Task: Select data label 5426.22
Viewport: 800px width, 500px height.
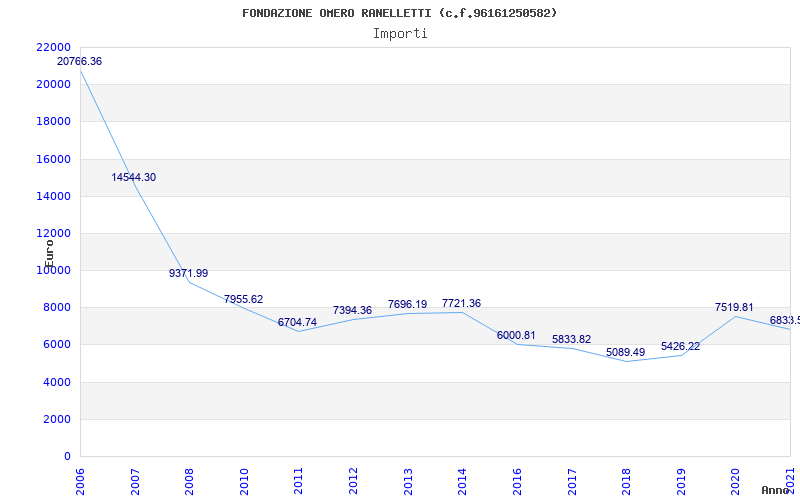Action: click(x=681, y=346)
